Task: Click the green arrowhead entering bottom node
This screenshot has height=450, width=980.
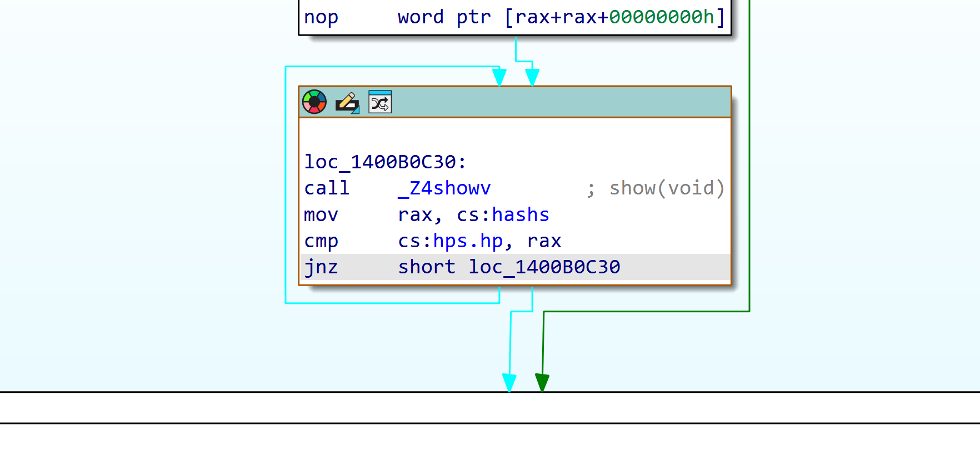Action: pyautogui.click(x=542, y=383)
